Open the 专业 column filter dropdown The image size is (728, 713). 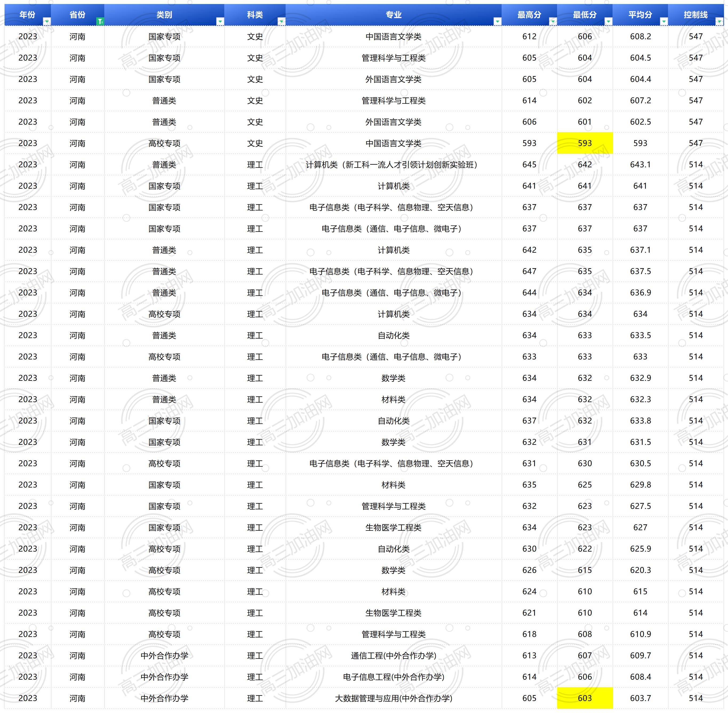(x=497, y=22)
